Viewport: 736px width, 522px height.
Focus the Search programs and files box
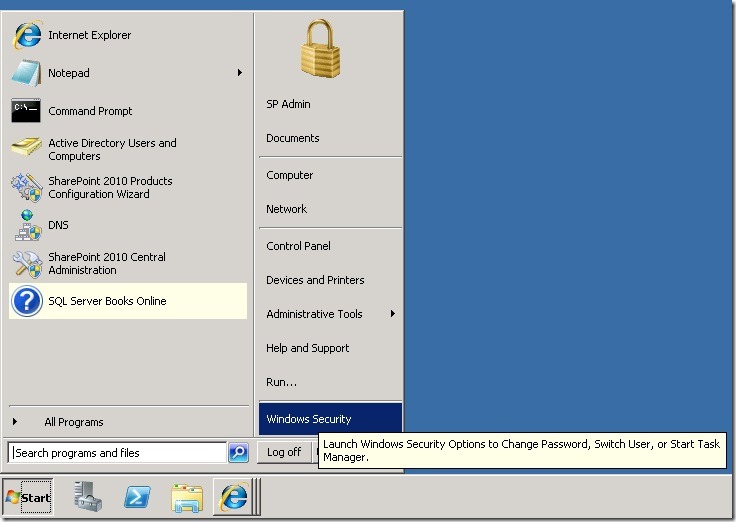coord(117,453)
